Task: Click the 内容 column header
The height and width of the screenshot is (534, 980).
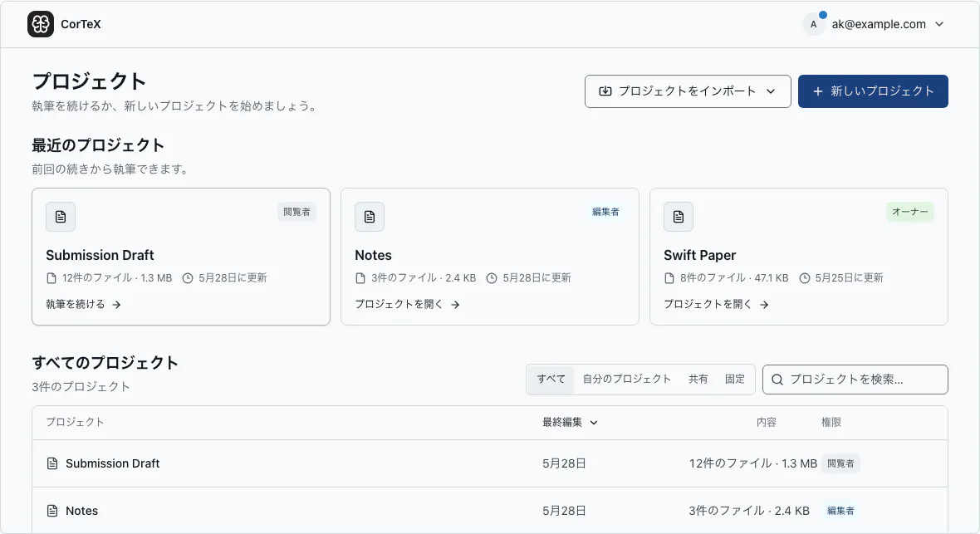Action: click(x=766, y=423)
